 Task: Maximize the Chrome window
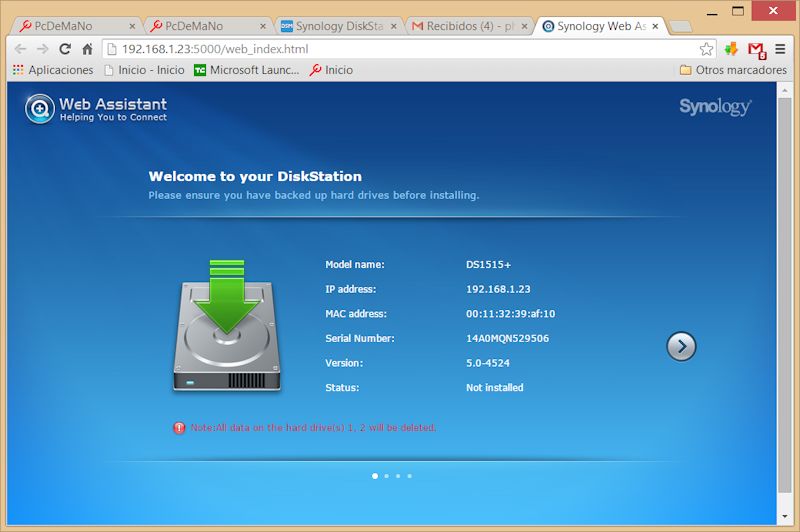click(738, 11)
